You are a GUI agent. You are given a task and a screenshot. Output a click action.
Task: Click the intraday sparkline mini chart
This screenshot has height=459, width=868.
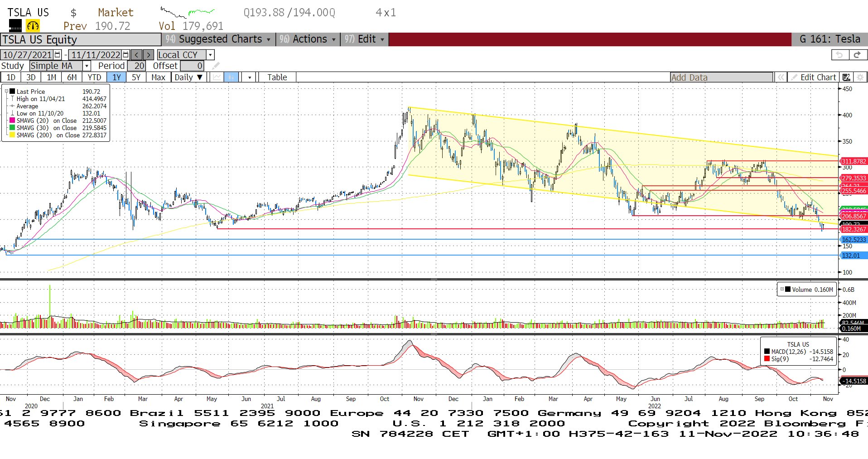[x=188, y=12]
